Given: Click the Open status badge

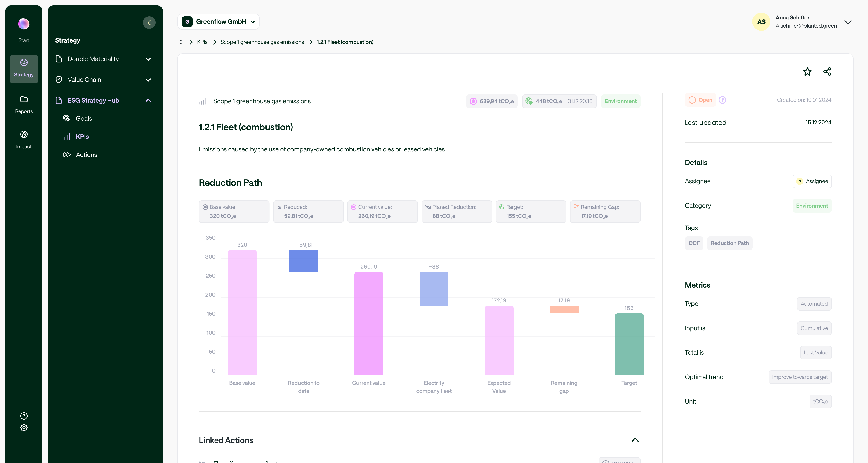Looking at the screenshot, I should click(701, 100).
